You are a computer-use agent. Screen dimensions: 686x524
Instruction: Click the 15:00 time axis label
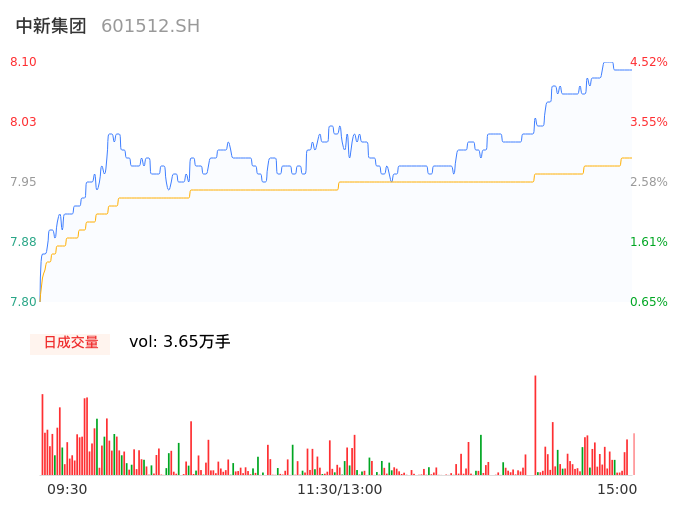tap(617, 489)
